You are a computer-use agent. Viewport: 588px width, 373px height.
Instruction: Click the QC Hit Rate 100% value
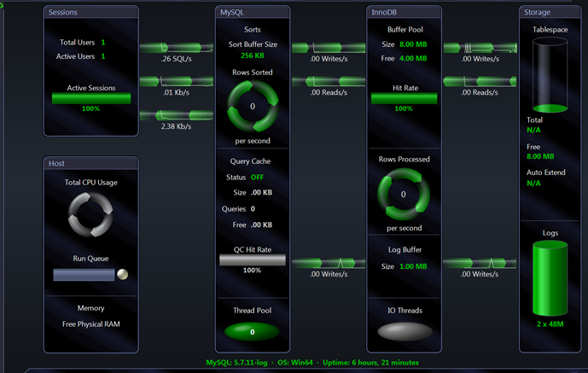(252, 271)
